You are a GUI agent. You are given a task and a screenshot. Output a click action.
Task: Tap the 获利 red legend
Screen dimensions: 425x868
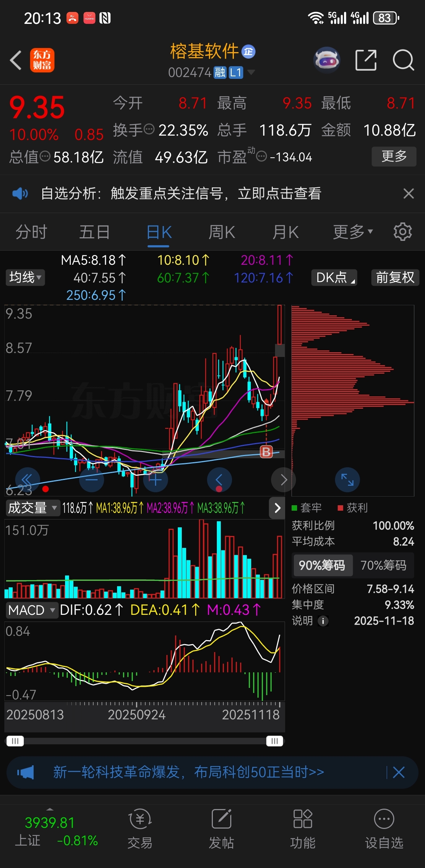tap(353, 508)
